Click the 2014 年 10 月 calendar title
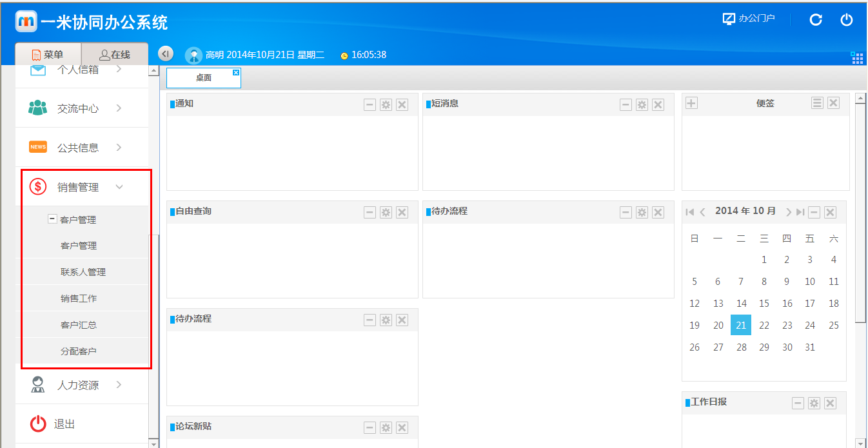This screenshot has width=868, height=448. (745, 211)
